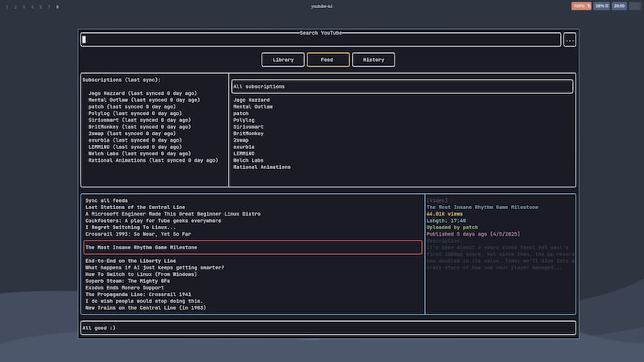The image size is (644, 362).
Task: Open the Microsoft Engineer Linux Distro video
Action: 173,214
